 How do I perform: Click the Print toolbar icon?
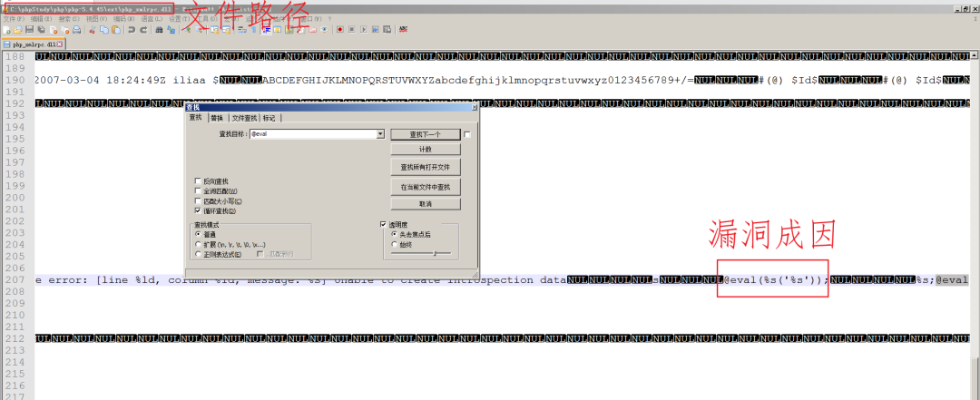coord(76,29)
